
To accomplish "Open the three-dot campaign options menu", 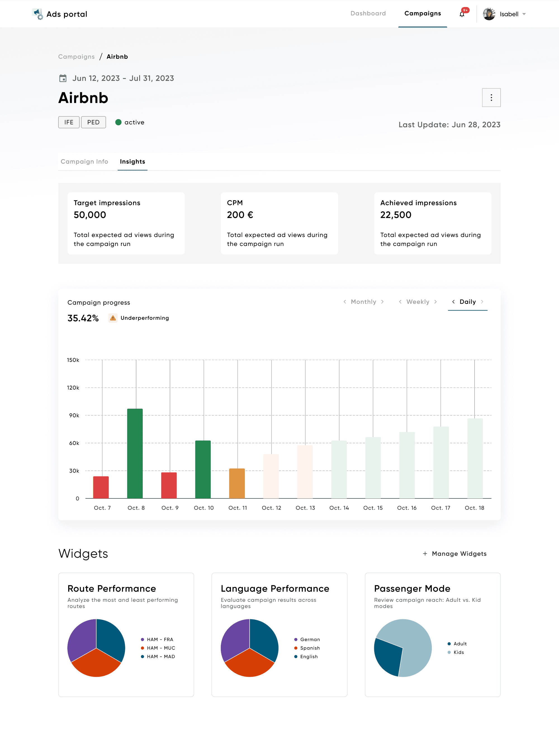I will coord(491,98).
